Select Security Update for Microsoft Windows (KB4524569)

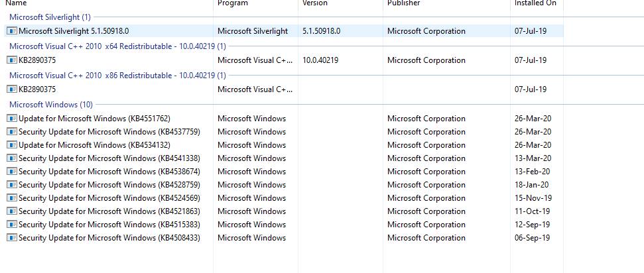pyautogui.click(x=109, y=198)
